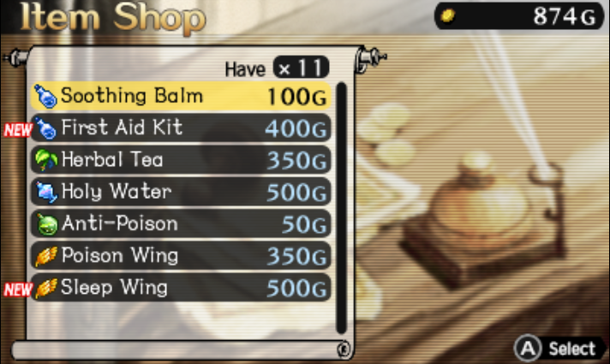Viewport: 610px width, 364px height.
Task: Click the gold coin icon by 874G
Action: click(x=448, y=16)
